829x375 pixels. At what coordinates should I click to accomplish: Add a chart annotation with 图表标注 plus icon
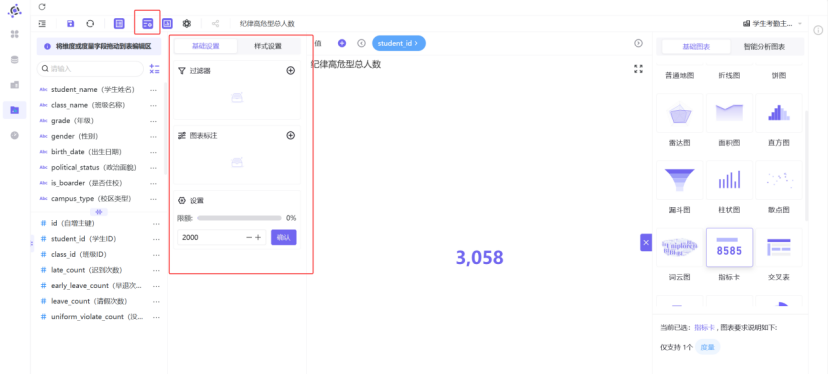[x=290, y=135]
